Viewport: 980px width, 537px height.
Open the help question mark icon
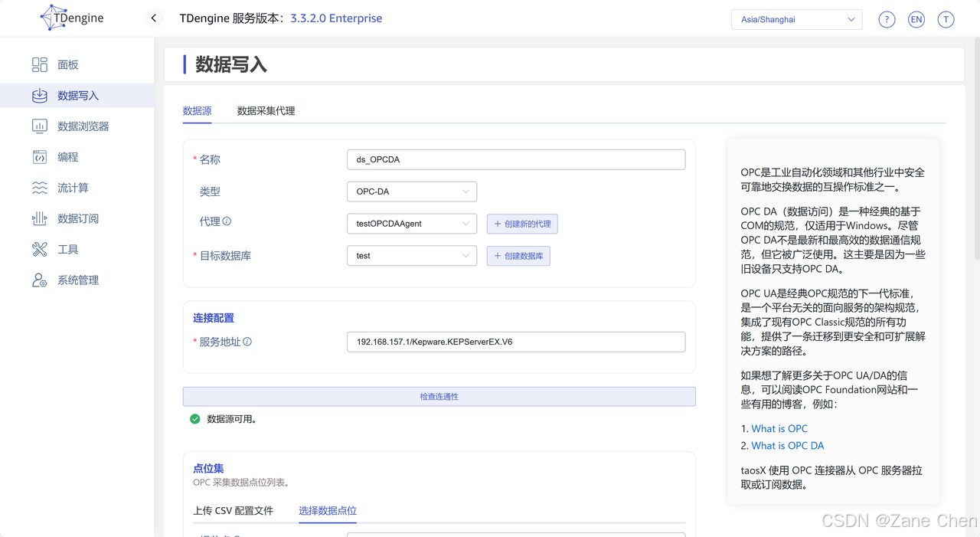(x=886, y=19)
